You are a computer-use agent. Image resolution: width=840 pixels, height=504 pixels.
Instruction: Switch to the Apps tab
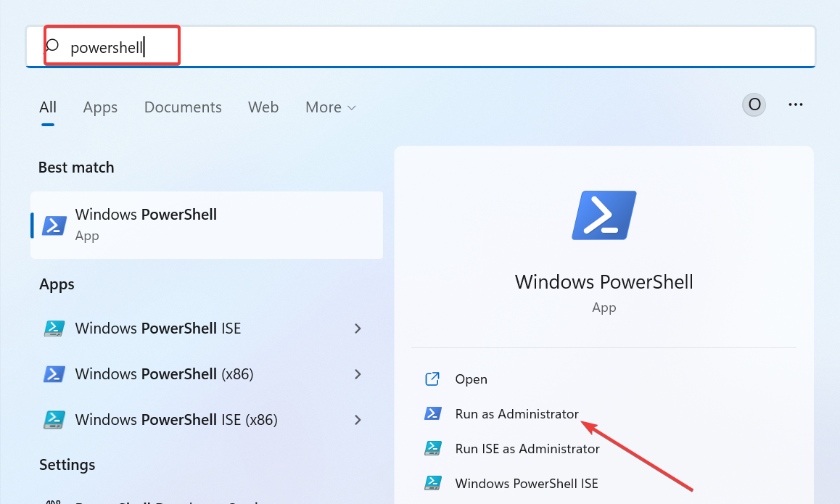(100, 107)
